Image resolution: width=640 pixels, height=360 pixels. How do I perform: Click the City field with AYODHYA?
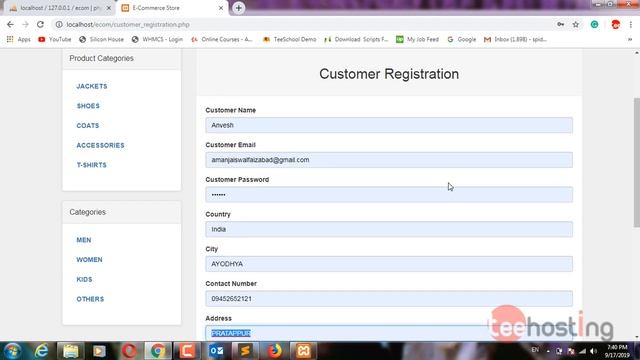(x=389, y=264)
